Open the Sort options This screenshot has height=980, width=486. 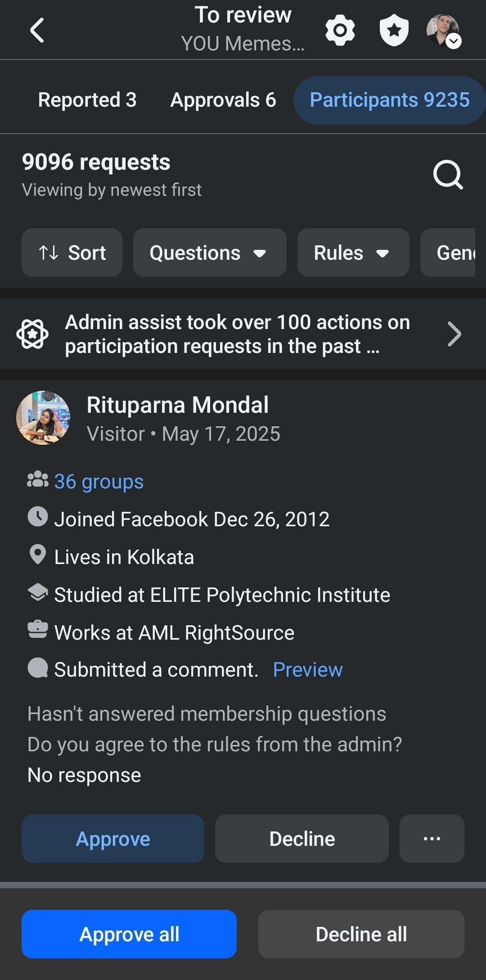[x=72, y=253]
